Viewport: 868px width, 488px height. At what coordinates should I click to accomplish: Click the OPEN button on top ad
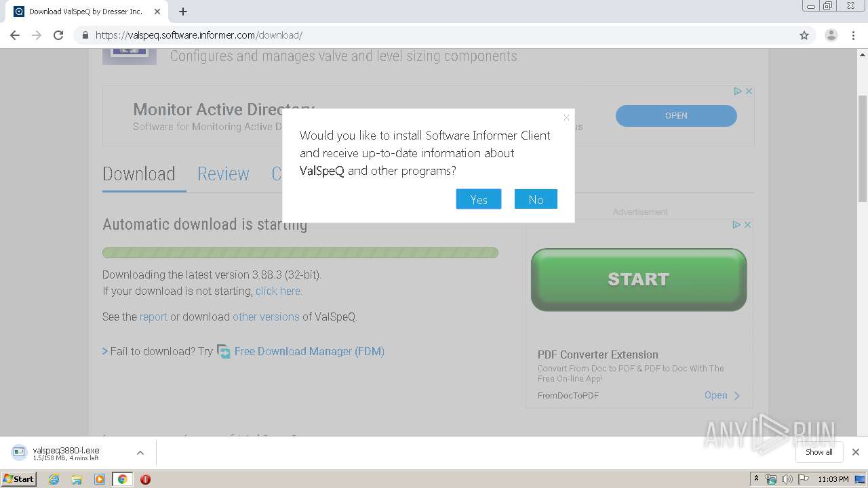click(676, 116)
